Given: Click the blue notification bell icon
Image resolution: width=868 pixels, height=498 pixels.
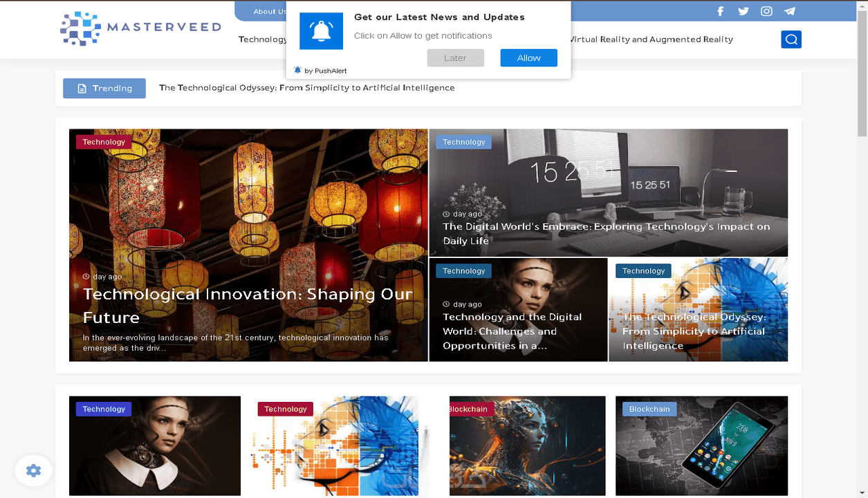Looking at the screenshot, I should pos(321,31).
